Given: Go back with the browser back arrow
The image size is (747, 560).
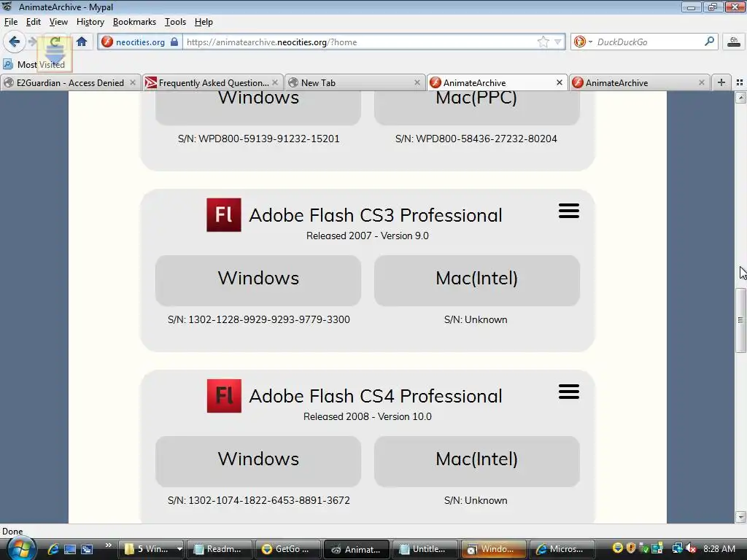Looking at the screenshot, I should click(x=15, y=42).
